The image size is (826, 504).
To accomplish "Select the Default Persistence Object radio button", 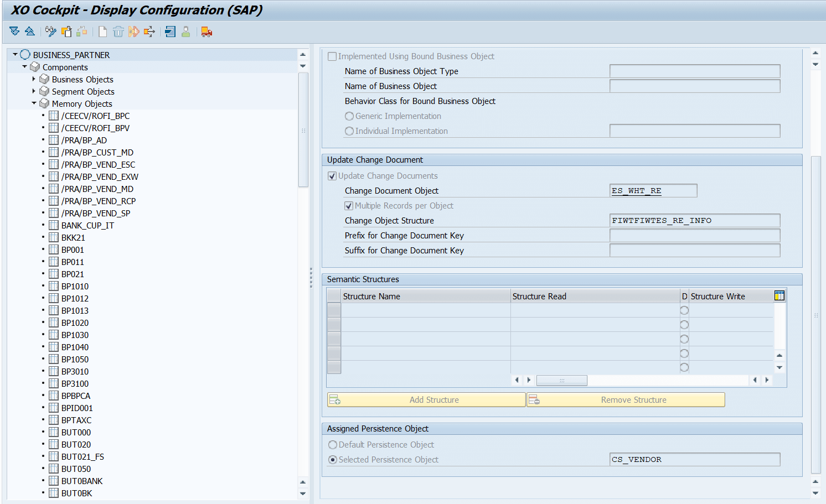I will point(333,444).
